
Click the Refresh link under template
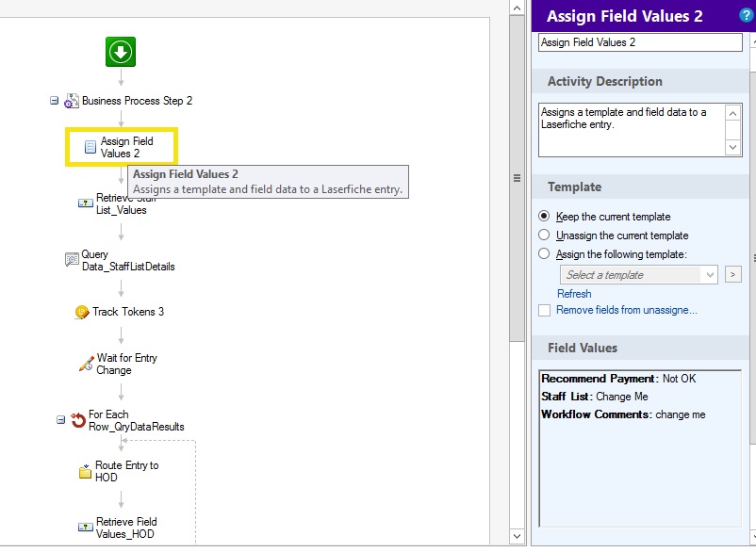pos(574,294)
